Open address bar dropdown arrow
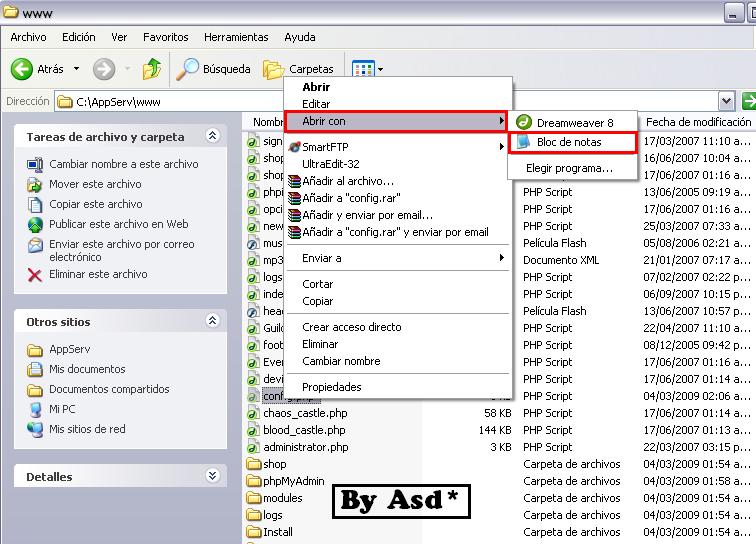756x544 pixels. coord(727,101)
